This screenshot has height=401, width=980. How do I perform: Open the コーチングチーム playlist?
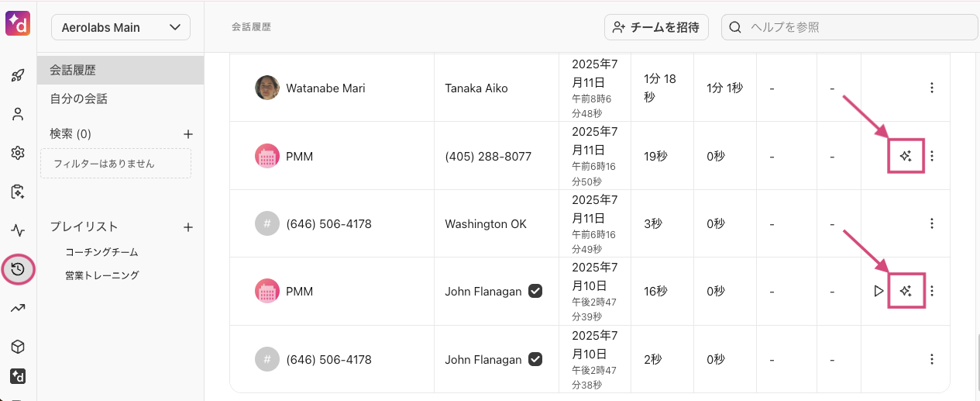[101, 252]
